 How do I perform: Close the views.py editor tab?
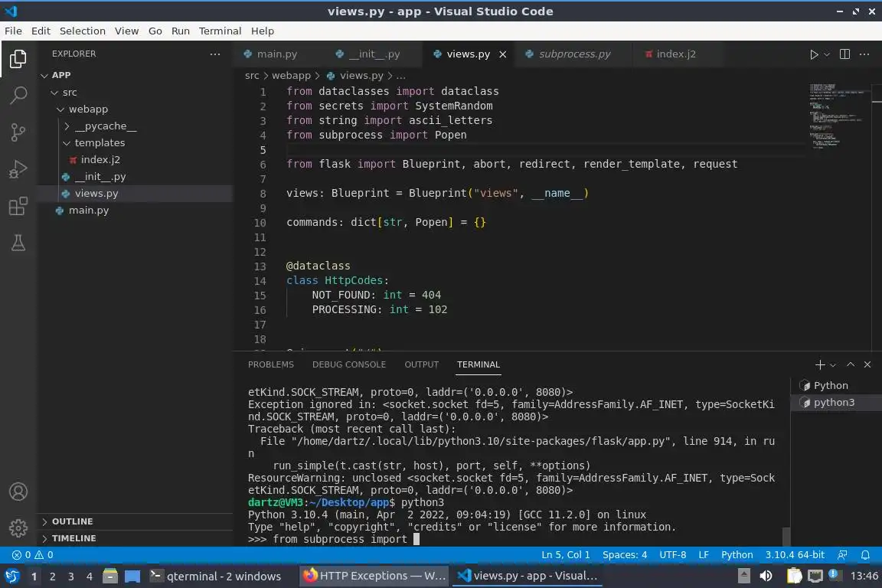(502, 54)
